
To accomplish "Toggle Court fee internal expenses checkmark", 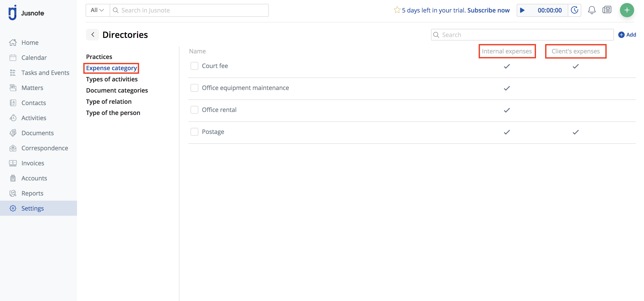I will [x=507, y=66].
